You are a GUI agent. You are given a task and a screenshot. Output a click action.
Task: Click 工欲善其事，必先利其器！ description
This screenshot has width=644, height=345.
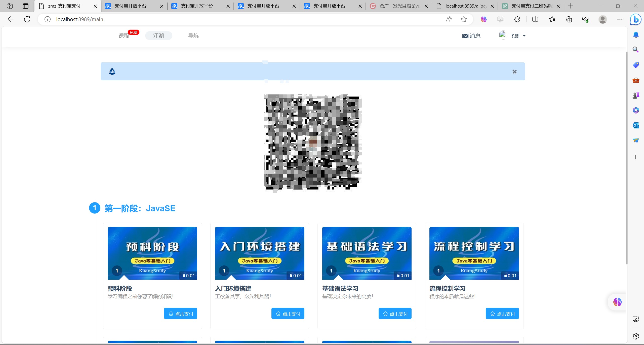(243, 296)
